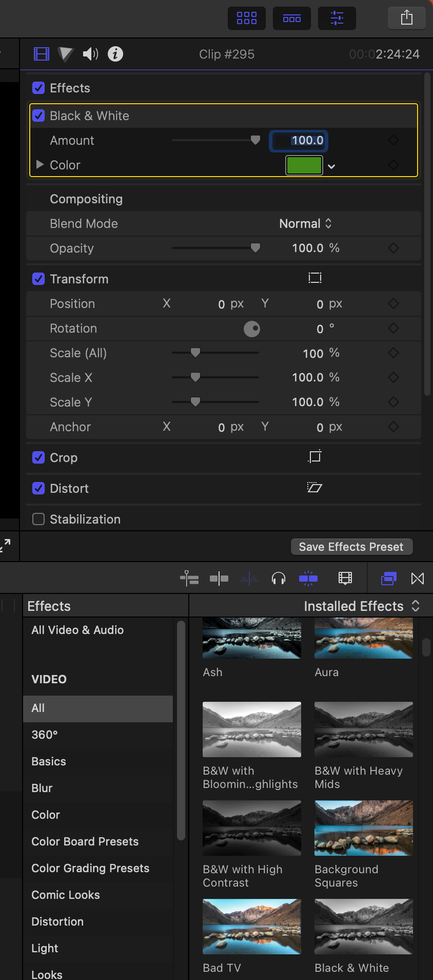Open the Transitions browser icon
Image resolution: width=433 pixels, height=980 pixels.
tap(418, 579)
